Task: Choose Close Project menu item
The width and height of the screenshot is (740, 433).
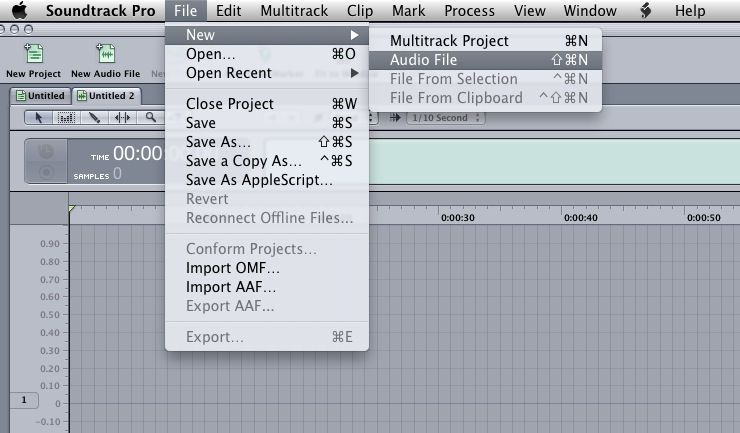Action: 267,103
